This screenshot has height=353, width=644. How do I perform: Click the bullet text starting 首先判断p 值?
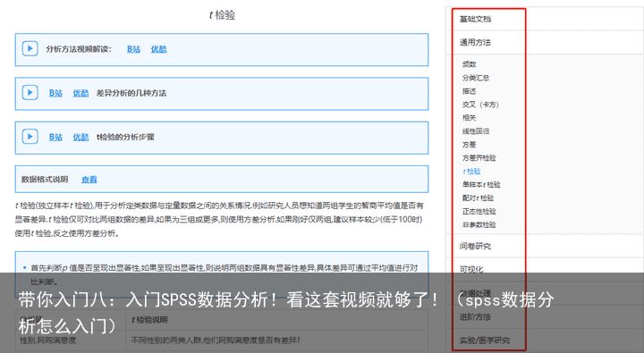(225, 274)
